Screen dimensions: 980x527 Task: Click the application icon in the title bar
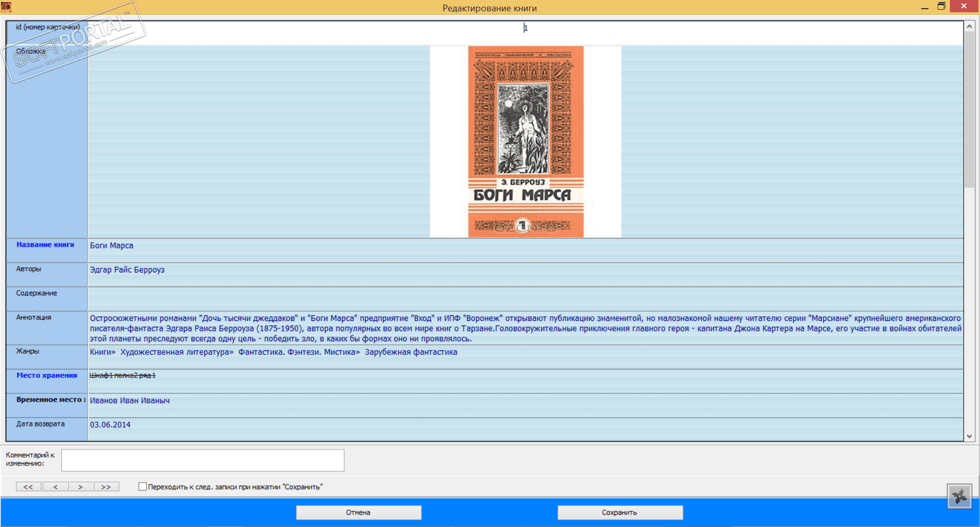pos(6,7)
